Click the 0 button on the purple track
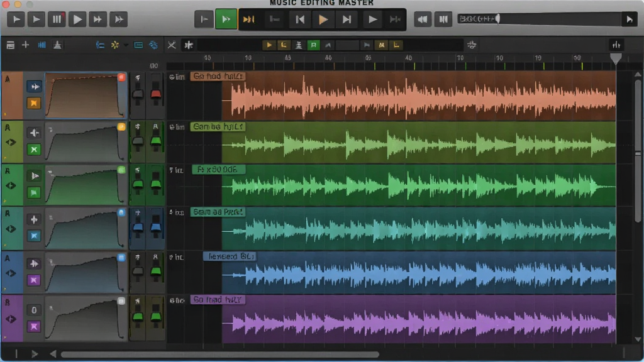 (x=34, y=310)
